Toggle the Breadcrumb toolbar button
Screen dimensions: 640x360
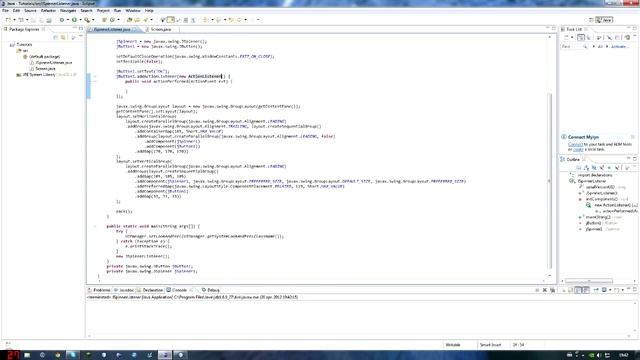(162, 20)
